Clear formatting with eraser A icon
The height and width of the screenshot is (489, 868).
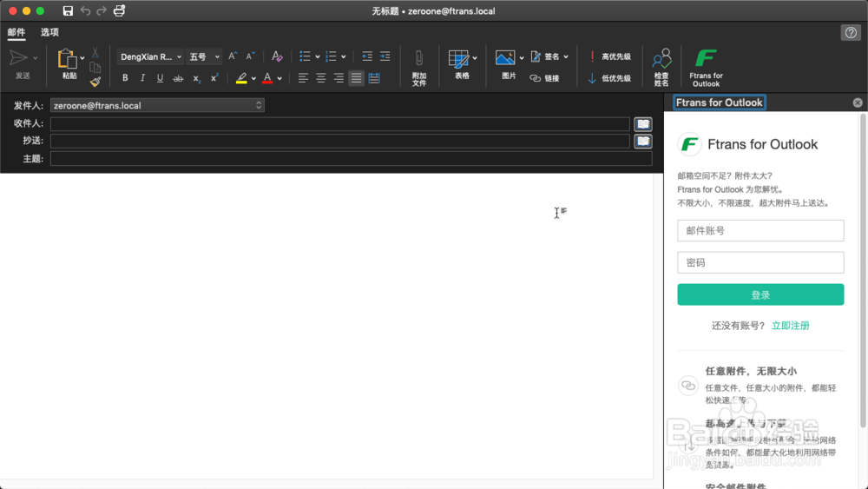click(x=277, y=56)
